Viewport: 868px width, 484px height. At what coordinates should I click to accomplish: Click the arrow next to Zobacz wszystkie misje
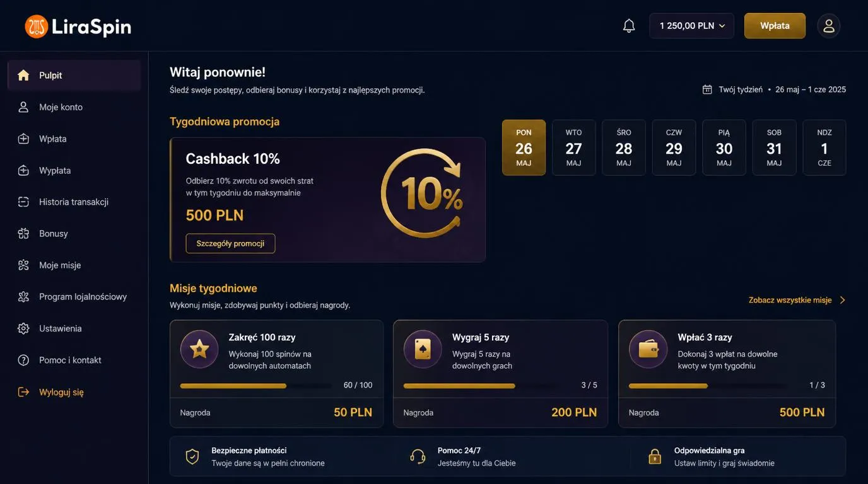[x=842, y=300]
